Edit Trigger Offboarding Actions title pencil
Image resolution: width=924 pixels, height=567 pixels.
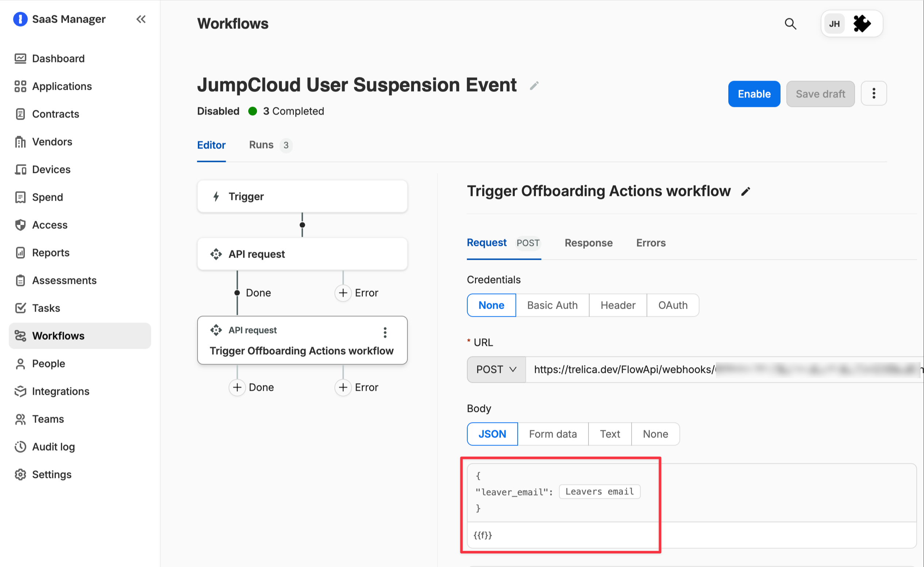pos(746,192)
